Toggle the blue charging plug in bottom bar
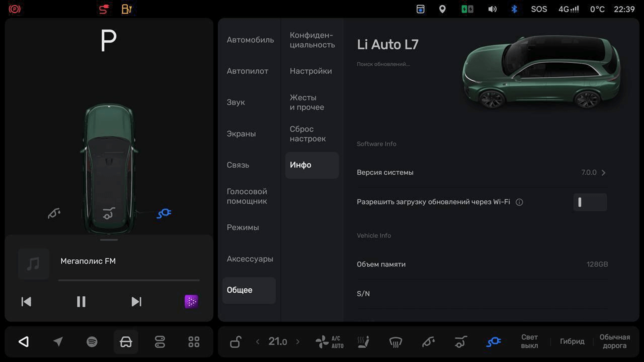This screenshot has width=644, height=362. pos(493,342)
